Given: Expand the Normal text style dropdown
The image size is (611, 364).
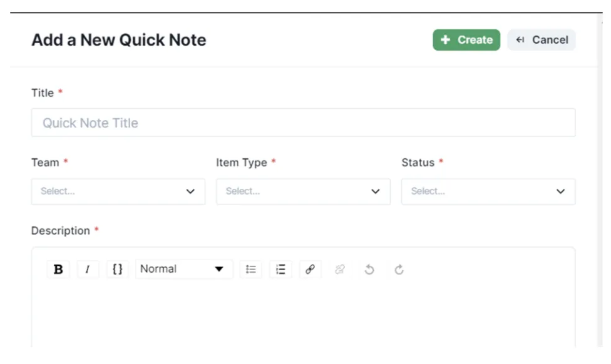Looking at the screenshot, I should pyautogui.click(x=184, y=269).
